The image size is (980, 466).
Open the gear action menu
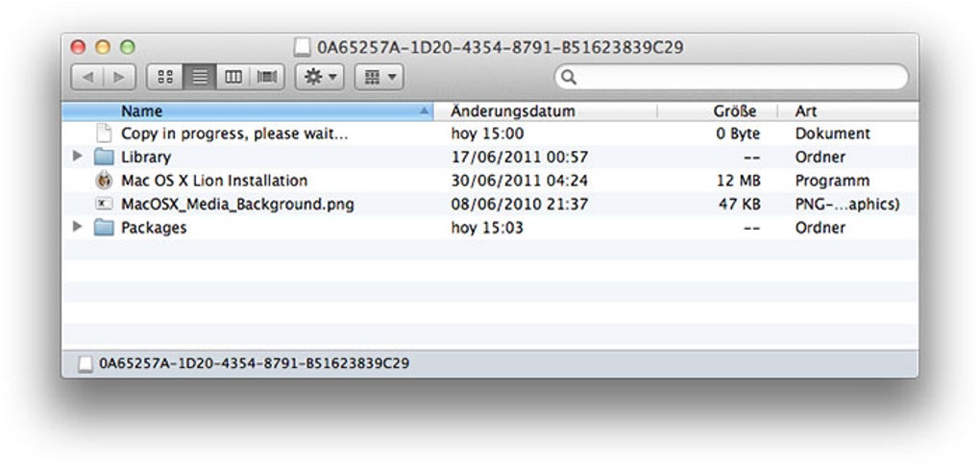319,77
